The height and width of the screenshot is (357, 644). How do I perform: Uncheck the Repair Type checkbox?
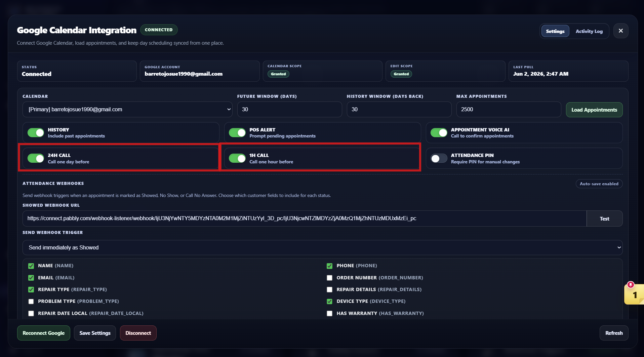[31, 289]
